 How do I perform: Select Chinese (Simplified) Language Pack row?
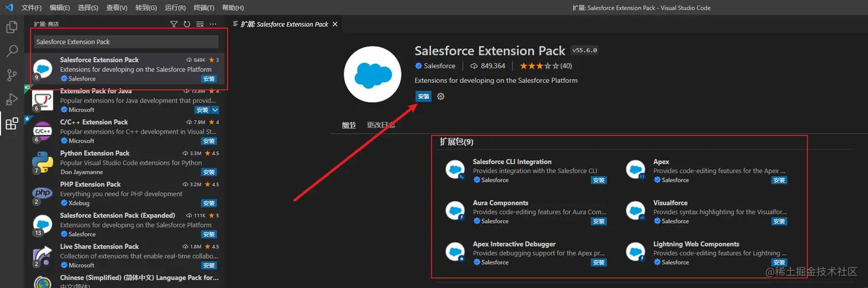point(126,282)
